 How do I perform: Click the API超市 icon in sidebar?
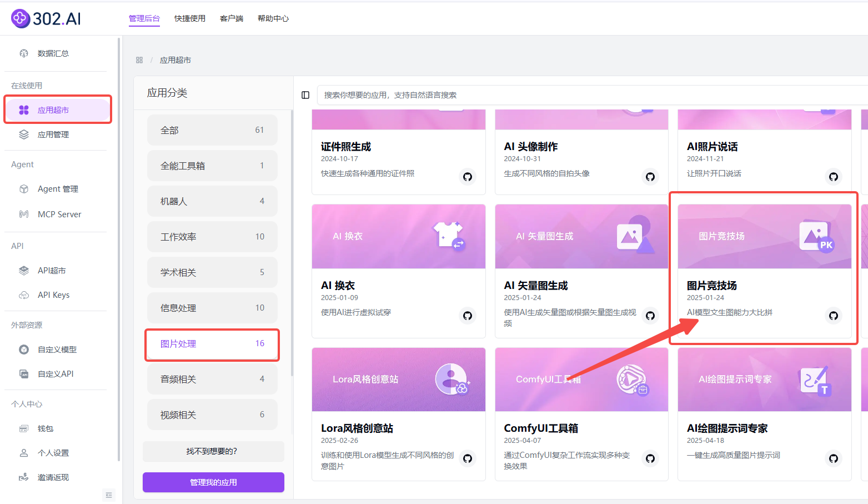pyautogui.click(x=24, y=271)
